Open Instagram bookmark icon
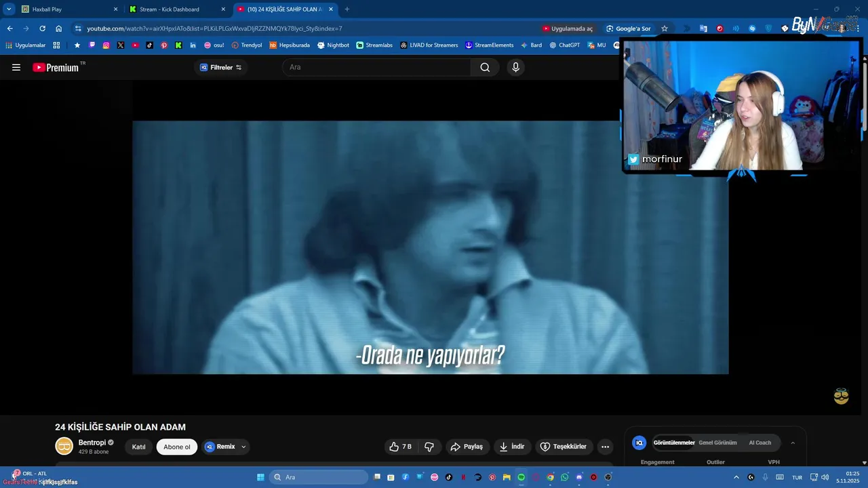The width and height of the screenshot is (868, 488). click(x=106, y=45)
